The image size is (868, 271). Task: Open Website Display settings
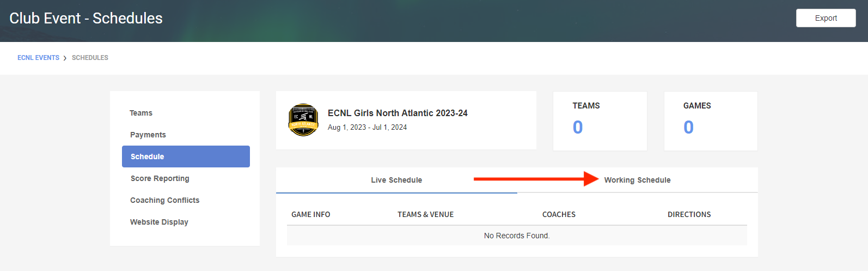coord(159,222)
